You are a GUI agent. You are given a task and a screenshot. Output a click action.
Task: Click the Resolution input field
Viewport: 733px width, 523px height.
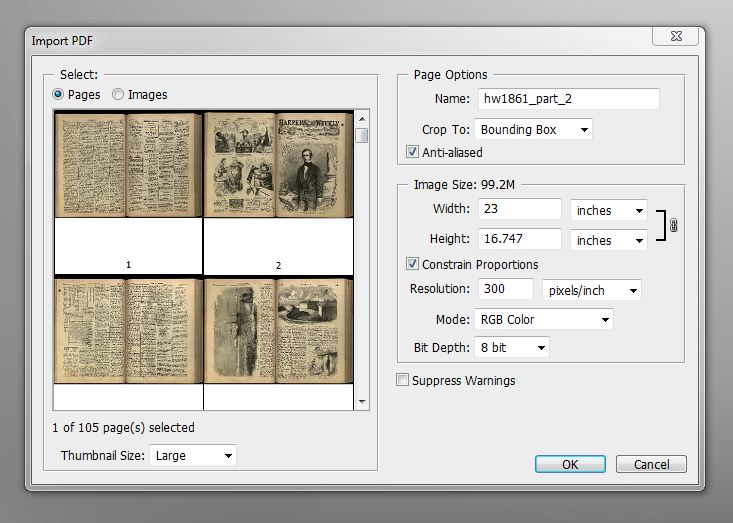coord(505,289)
